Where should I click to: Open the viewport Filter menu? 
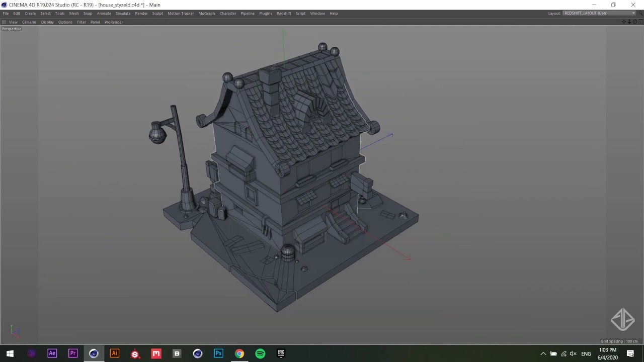click(x=82, y=22)
